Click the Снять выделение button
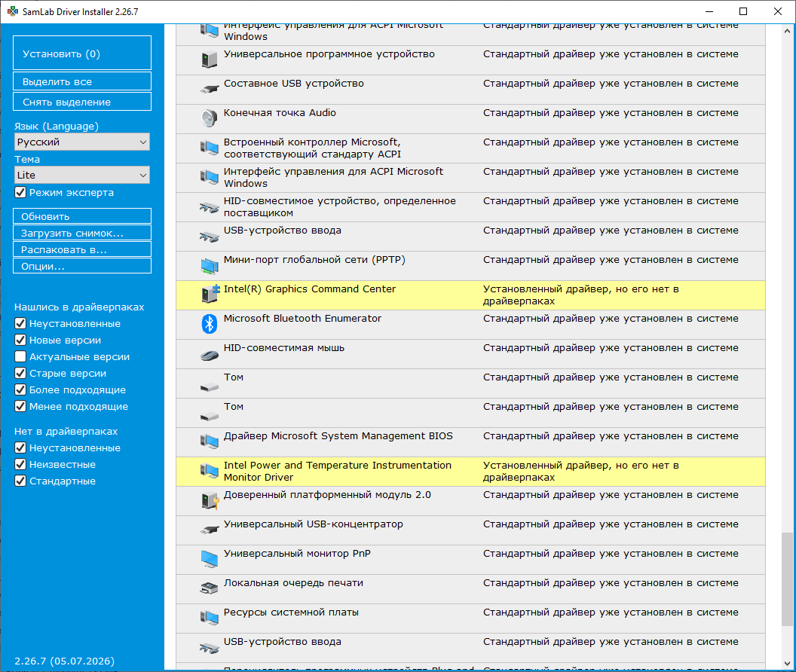The image size is (796, 672). coord(82,102)
